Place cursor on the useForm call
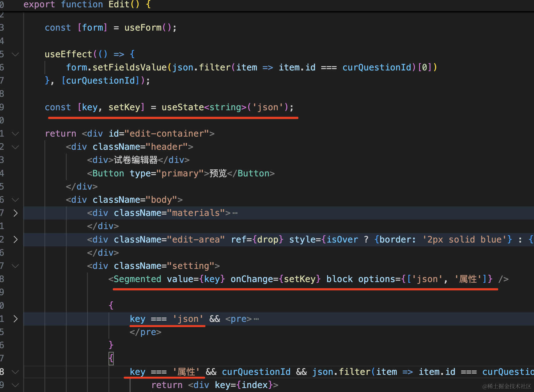Image resolution: width=534 pixels, height=392 pixels. 143,28
